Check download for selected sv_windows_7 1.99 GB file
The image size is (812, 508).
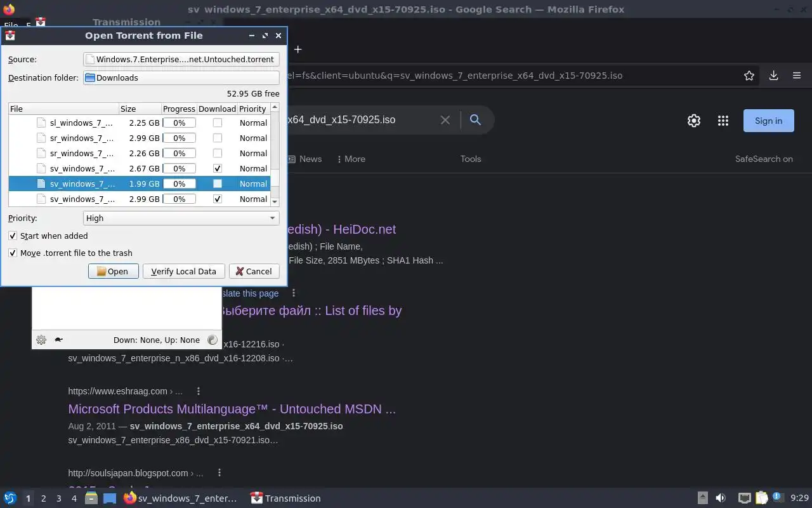(x=218, y=184)
